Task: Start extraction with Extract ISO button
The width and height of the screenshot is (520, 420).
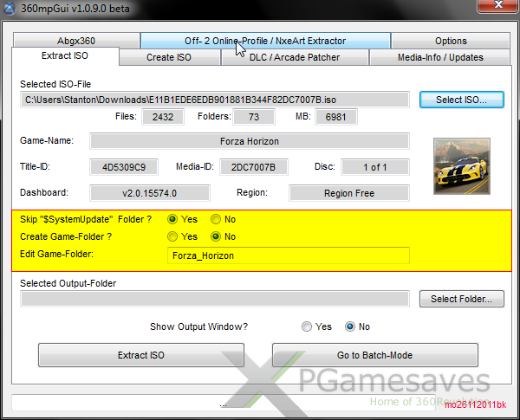Action: (x=140, y=355)
